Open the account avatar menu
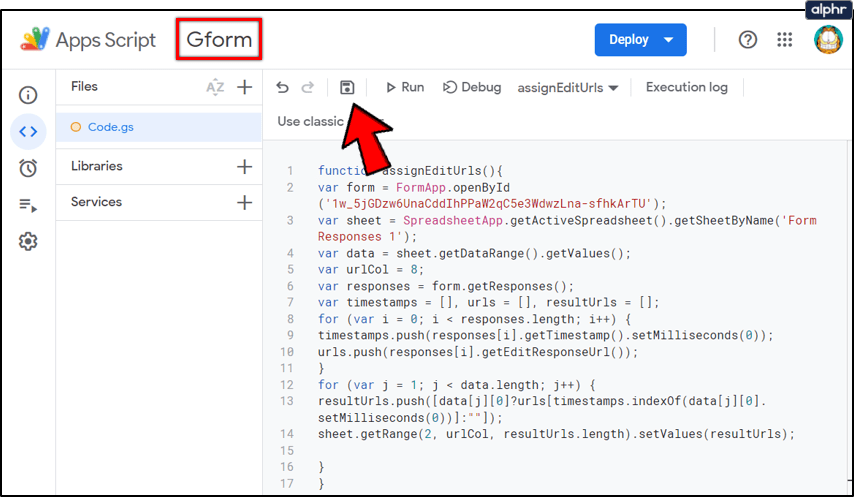 pos(828,40)
